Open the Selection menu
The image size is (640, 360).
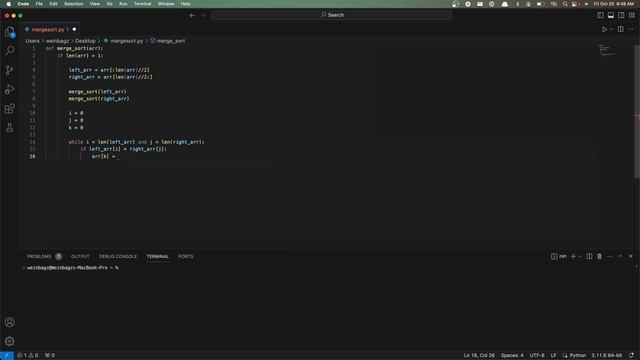(x=73, y=4)
